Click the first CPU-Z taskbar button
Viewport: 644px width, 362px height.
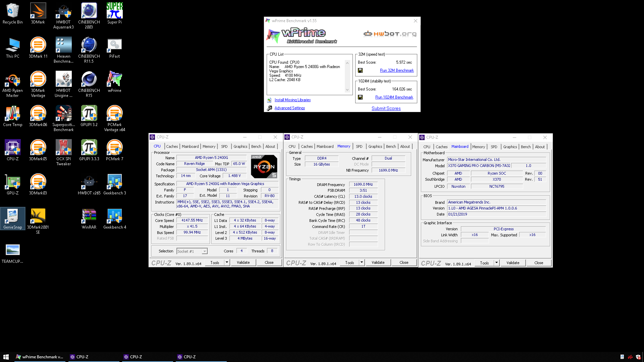pos(94,357)
